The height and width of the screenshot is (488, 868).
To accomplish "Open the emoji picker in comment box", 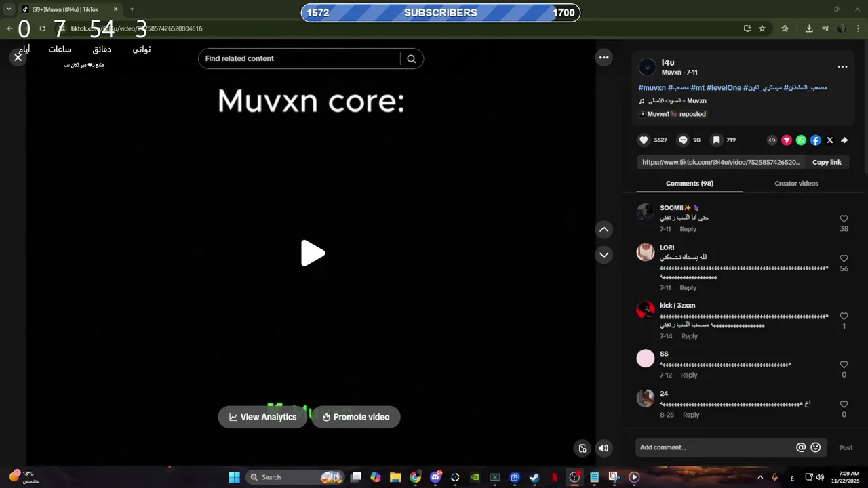I will click(816, 447).
